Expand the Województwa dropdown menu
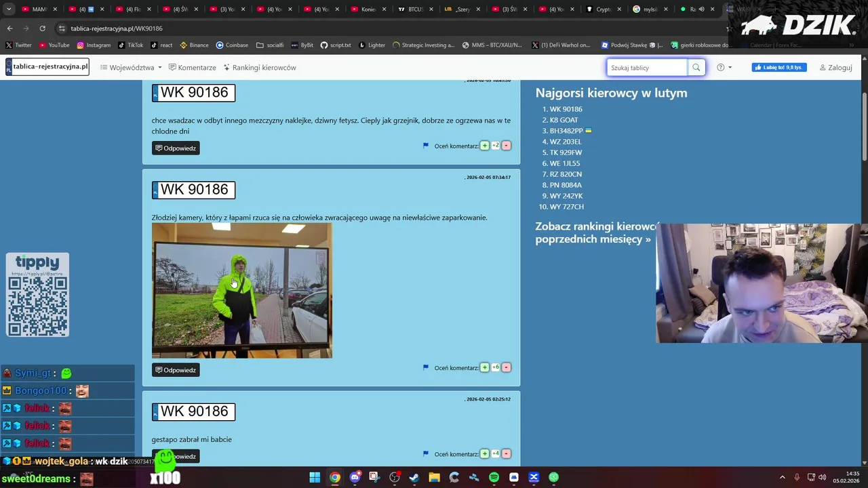868x488 pixels. click(131, 68)
